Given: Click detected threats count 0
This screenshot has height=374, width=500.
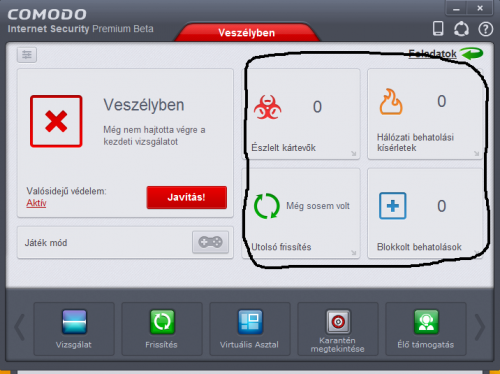Looking at the screenshot, I should [317, 107].
